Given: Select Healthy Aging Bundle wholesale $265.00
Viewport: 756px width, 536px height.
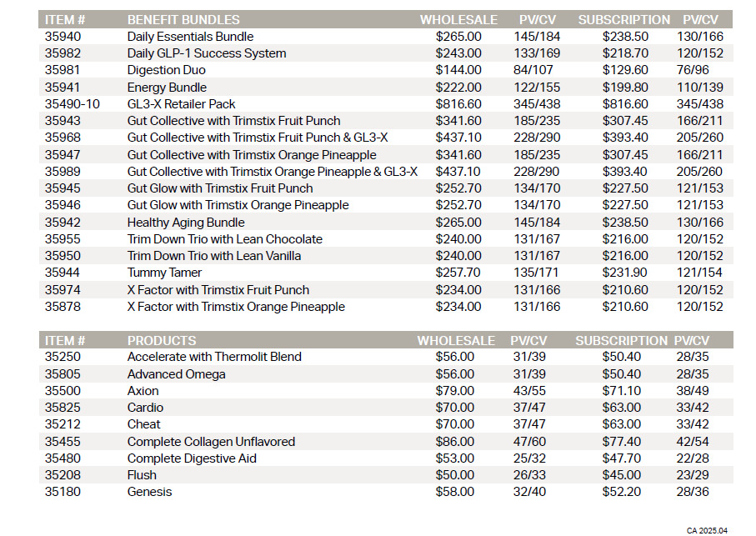Looking at the screenshot, I should pos(458,223).
